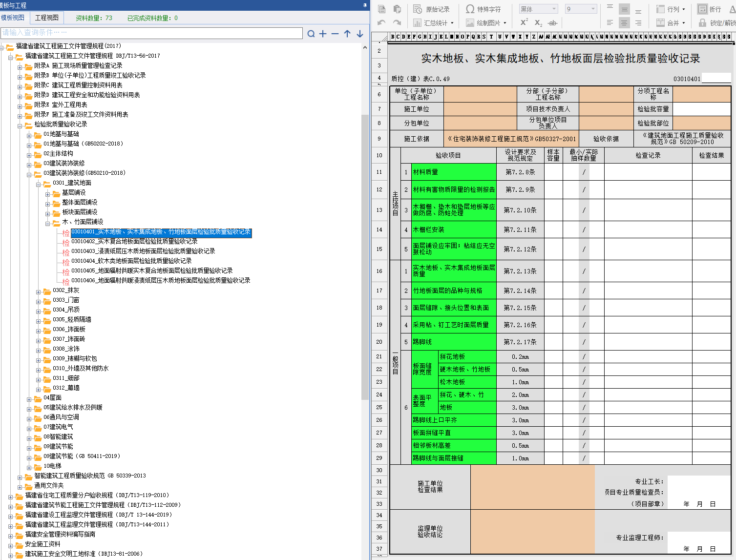Click the 整体面层铺设 folder icon
The height and width of the screenshot is (560, 736).
coord(56,203)
